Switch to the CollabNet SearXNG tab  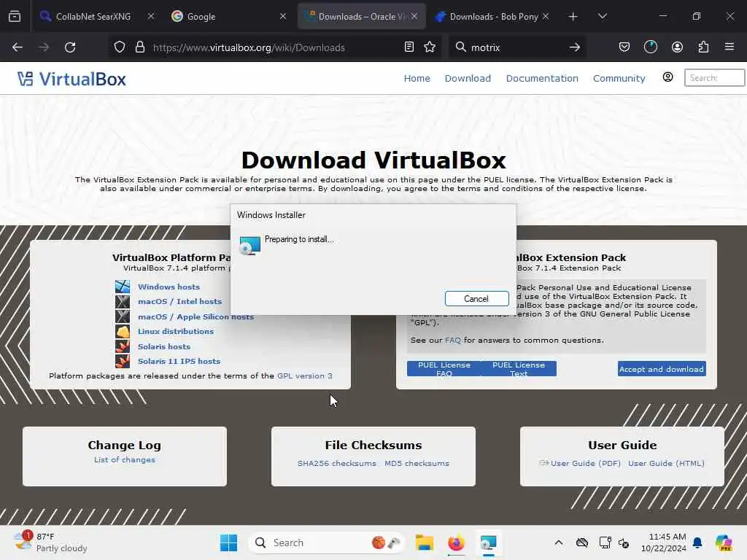point(93,16)
